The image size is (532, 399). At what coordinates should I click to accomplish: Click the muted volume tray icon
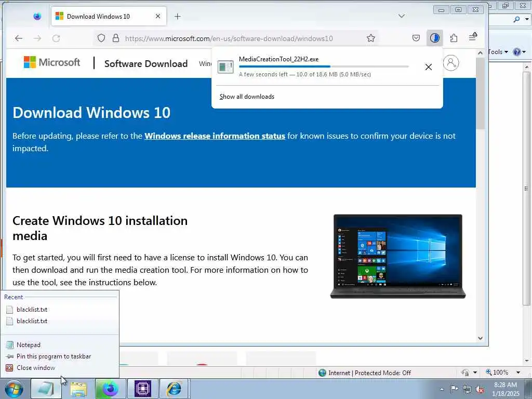tap(480, 390)
